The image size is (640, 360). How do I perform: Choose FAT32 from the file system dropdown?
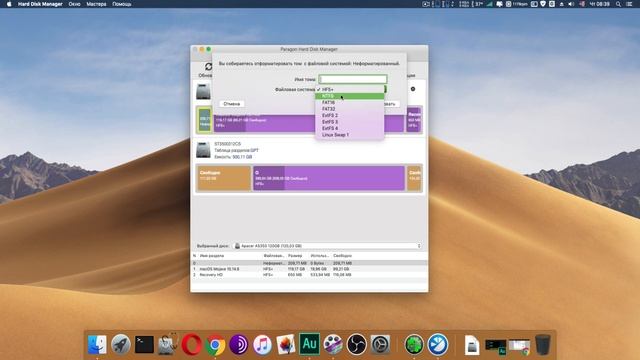[349, 109]
